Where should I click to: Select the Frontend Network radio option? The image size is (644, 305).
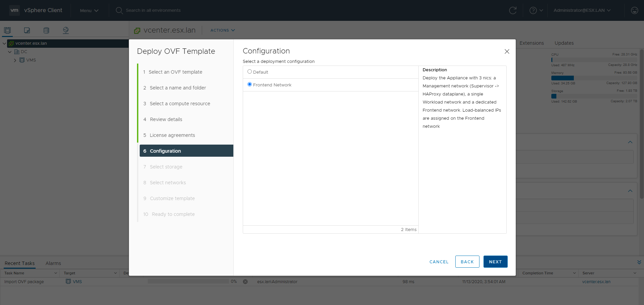249,84
